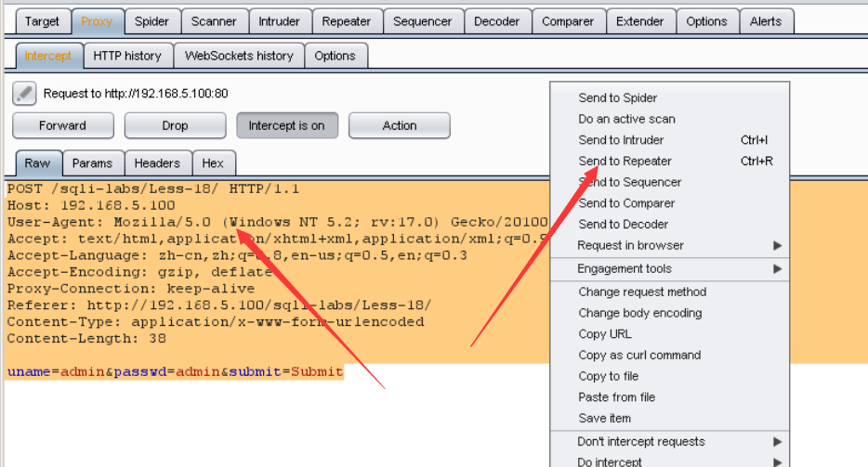Choose Send to Decoder

tap(669, 224)
